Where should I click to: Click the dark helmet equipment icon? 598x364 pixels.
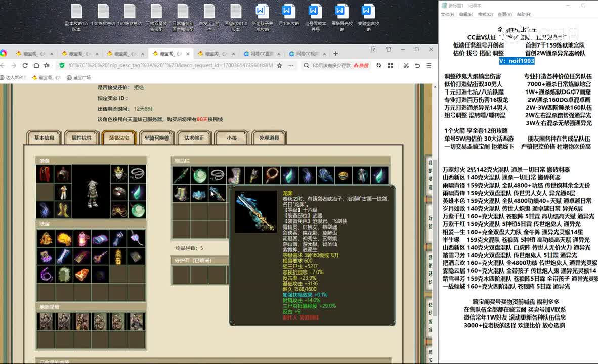(63, 174)
